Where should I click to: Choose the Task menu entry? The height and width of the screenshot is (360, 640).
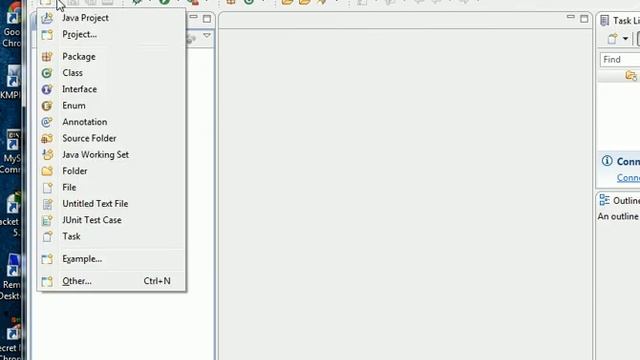[111, 236]
